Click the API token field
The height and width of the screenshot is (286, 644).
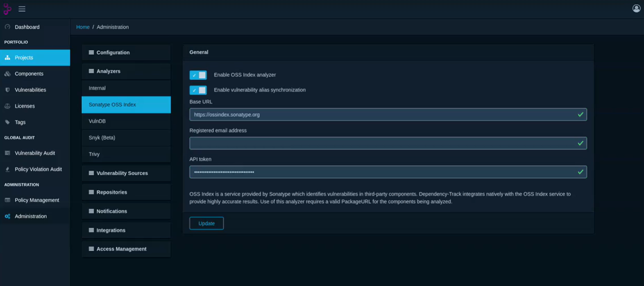click(388, 172)
